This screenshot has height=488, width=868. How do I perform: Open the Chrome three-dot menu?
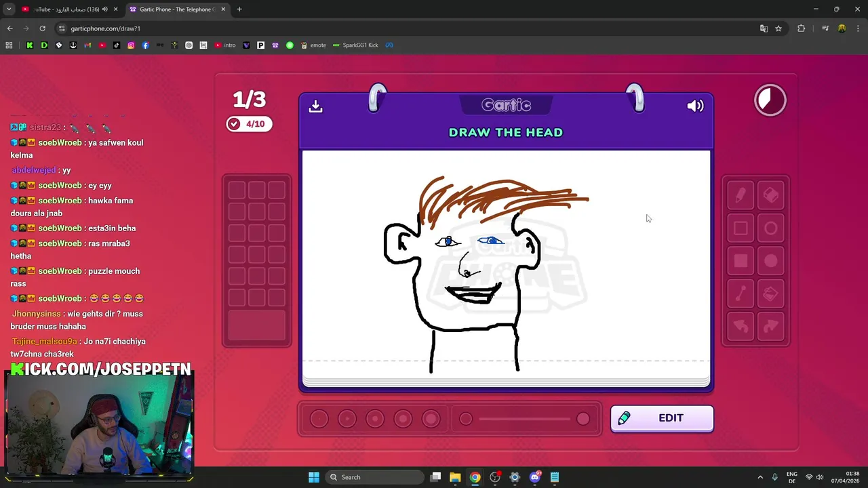pyautogui.click(x=858, y=28)
